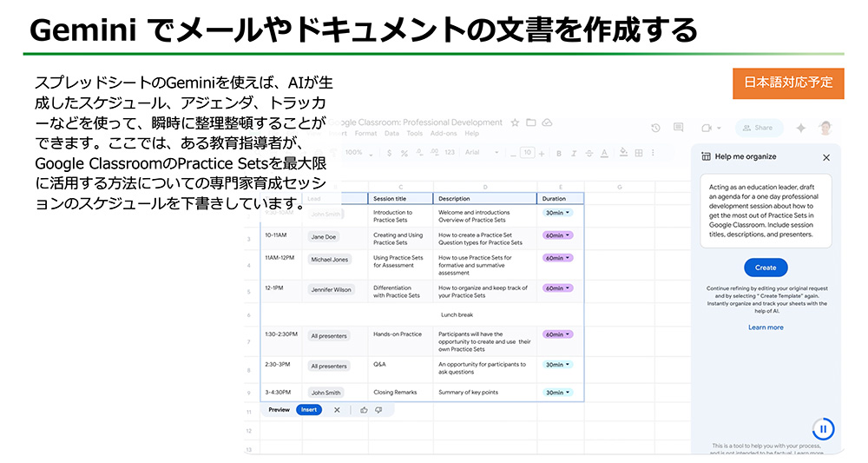
Task: Toggle strikethrough formatting
Action: 589,154
